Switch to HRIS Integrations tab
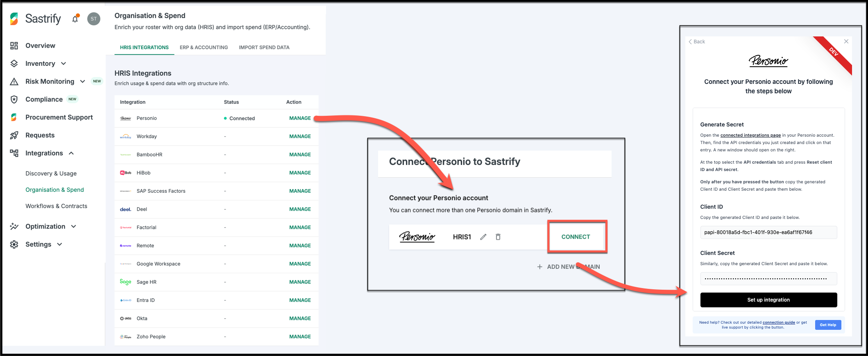The width and height of the screenshot is (868, 356). [144, 47]
